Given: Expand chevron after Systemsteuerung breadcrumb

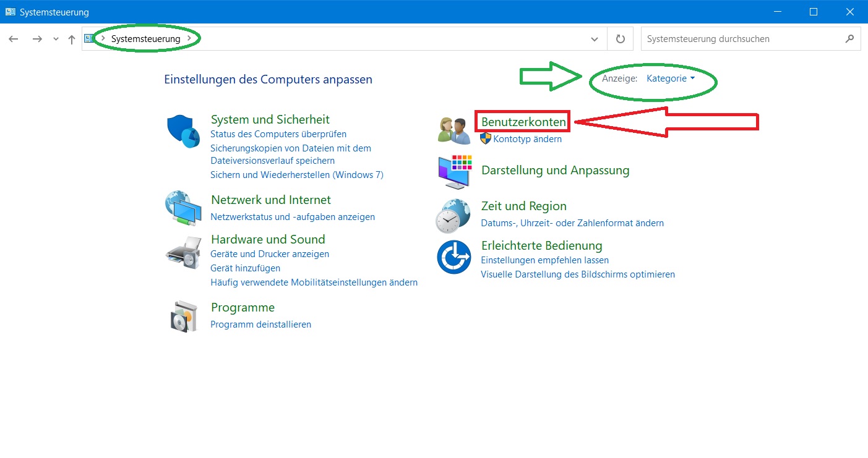Looking at the screenshot, I should (189, 38).
